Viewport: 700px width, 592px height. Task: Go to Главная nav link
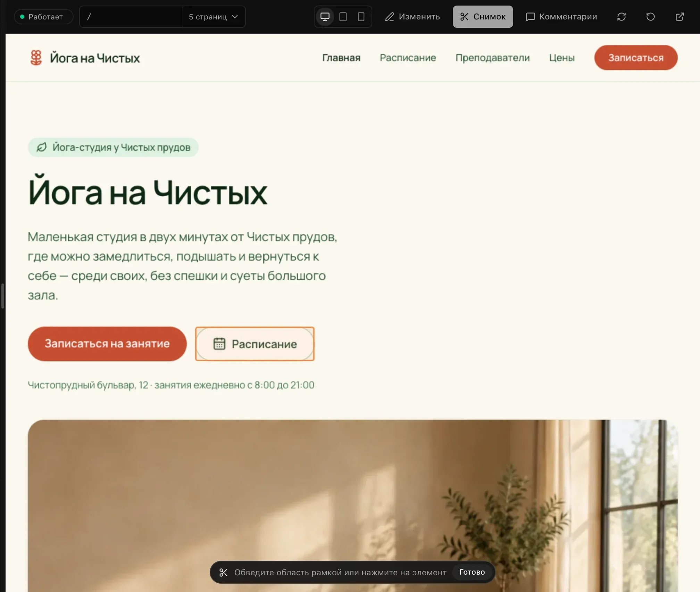[x=341, y=58]
